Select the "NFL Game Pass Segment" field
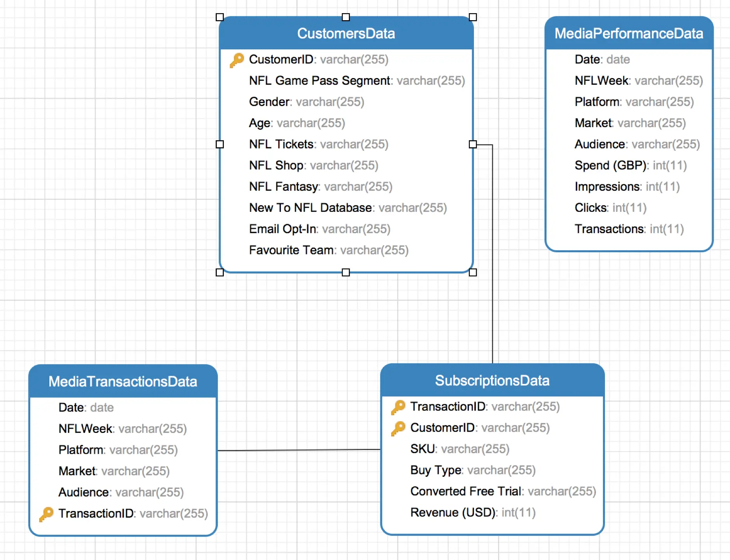Screen dimensions: 730x560 coord(357,81)
